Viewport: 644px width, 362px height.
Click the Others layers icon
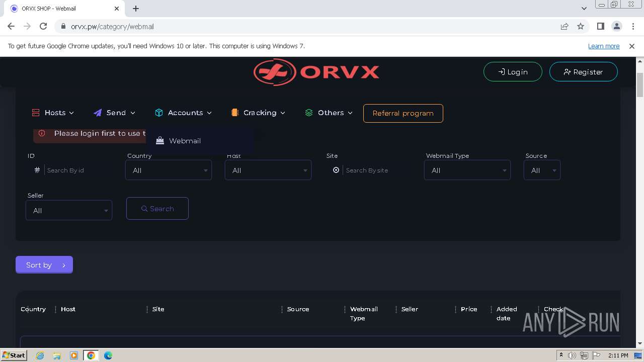click(309, 113)
